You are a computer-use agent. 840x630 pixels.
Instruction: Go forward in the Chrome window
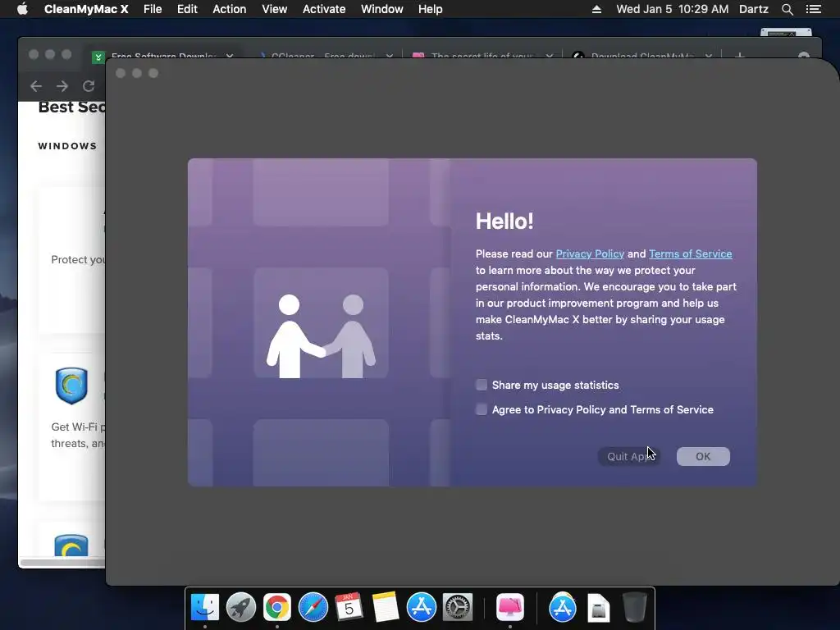62,85
